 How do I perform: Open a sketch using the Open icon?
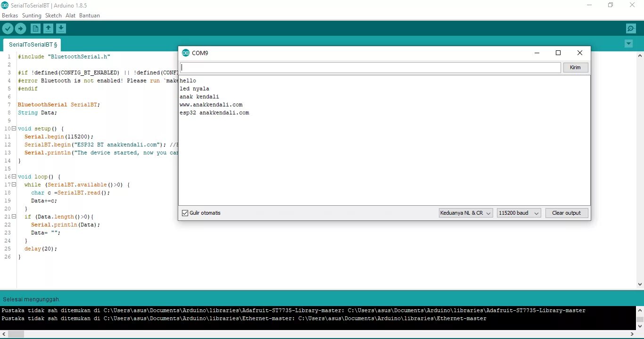tap(48, 29)
